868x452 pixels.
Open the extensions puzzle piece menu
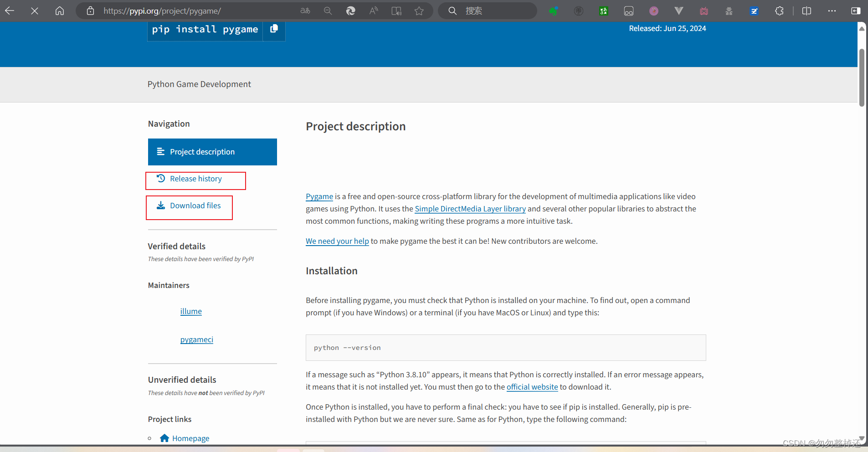point(779,11)
